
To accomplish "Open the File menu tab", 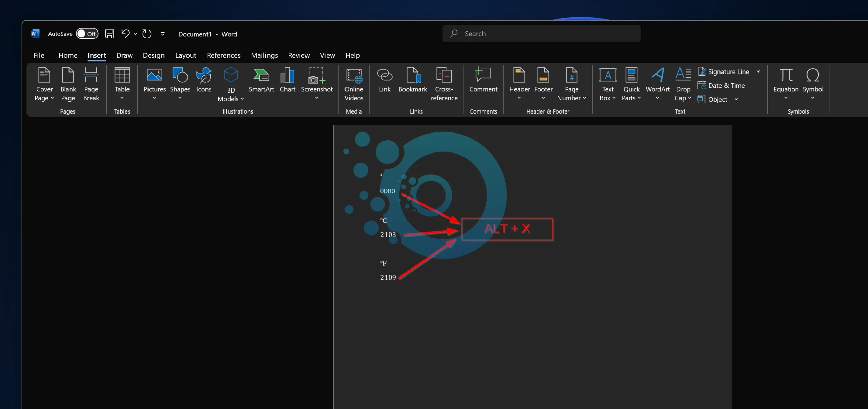I will pos(39,55).
